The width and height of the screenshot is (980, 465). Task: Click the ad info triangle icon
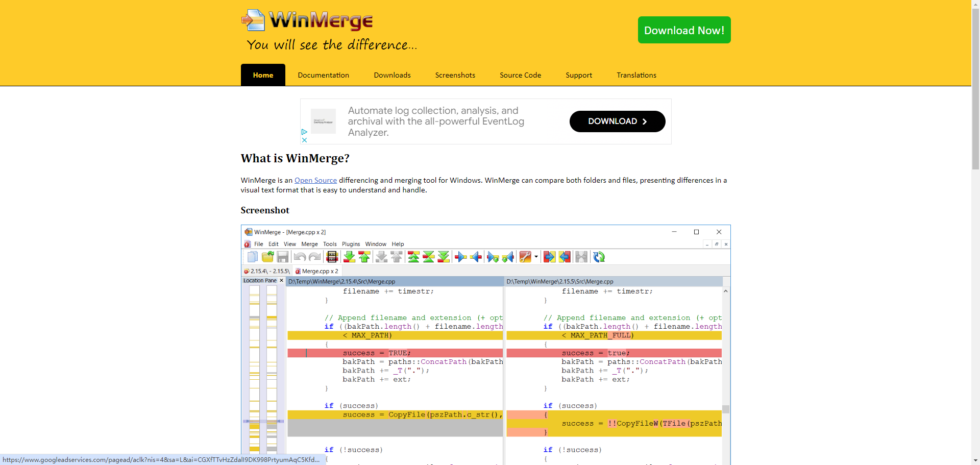point(304,132)
